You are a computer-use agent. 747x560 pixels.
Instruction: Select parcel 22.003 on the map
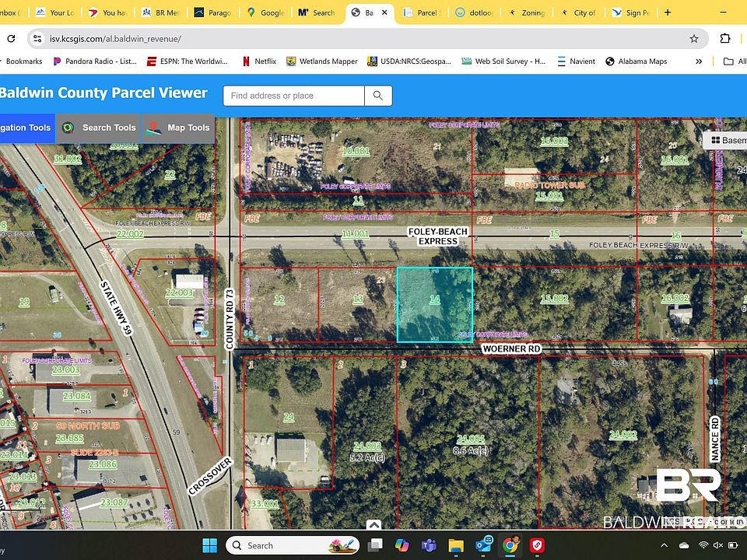tap(179, 293)
